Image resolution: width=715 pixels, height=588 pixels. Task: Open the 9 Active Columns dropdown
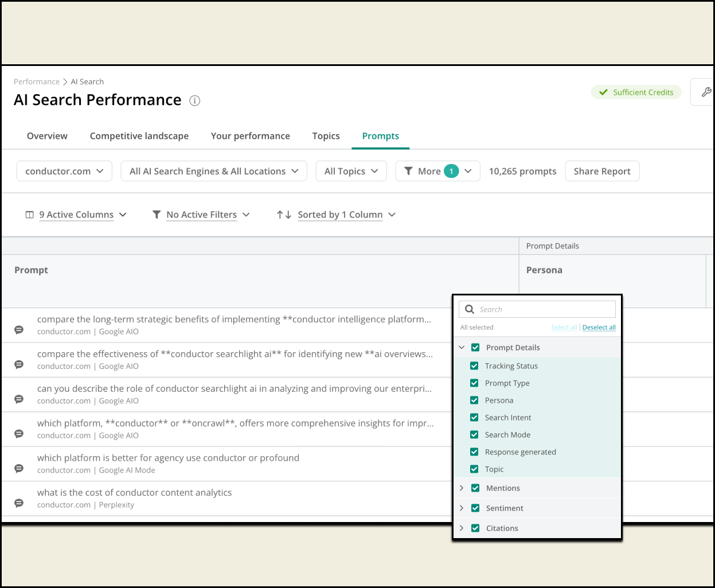click(x=76, y=215)
